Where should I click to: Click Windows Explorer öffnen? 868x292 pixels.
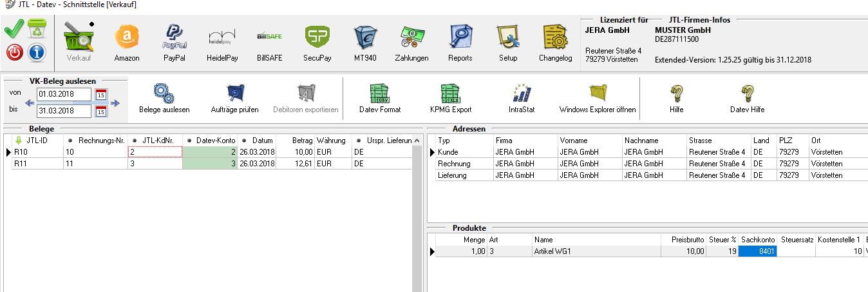click(598, 99)
